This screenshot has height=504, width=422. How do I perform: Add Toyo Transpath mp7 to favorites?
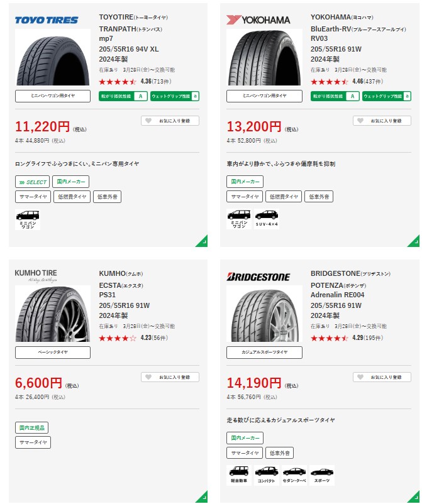click(x=170, y=121)
